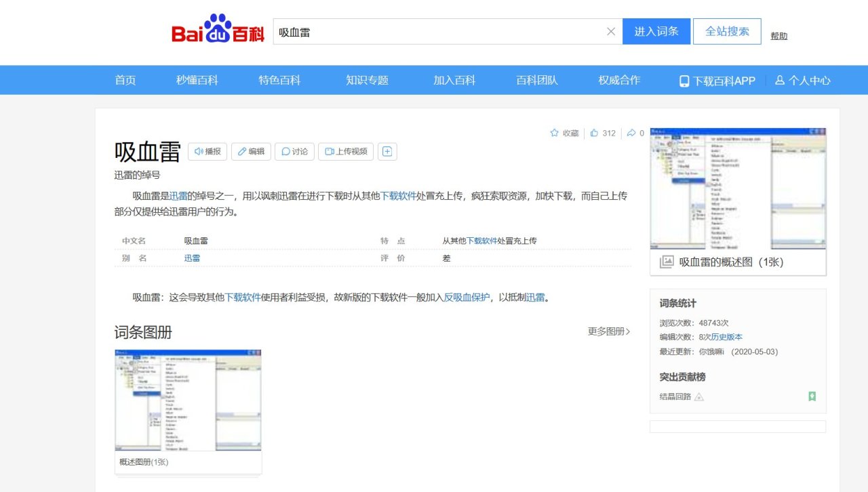Open the 秒懂百科 nav item
This screenshot has width=868, height=492.
(x=197, y=80)
